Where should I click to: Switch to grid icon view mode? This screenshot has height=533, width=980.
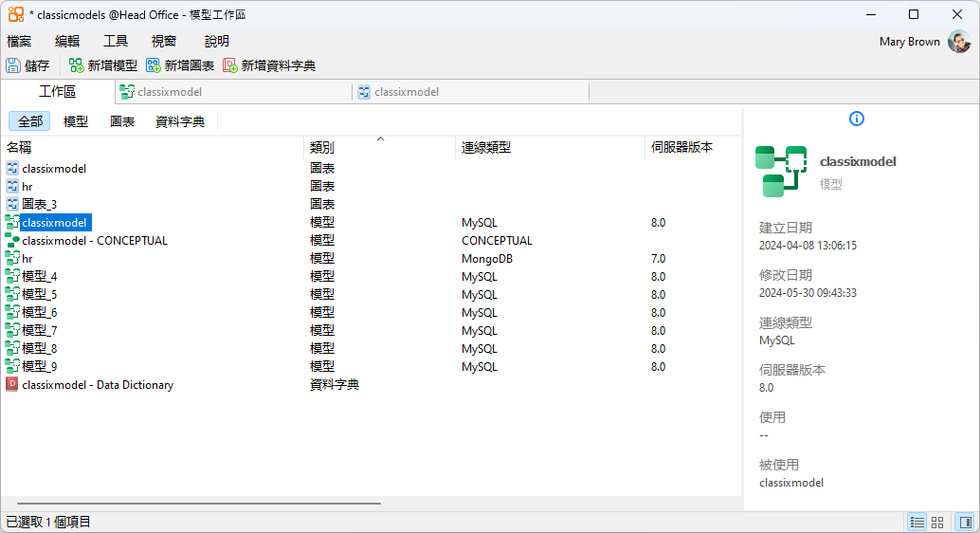tap(937, 522)
